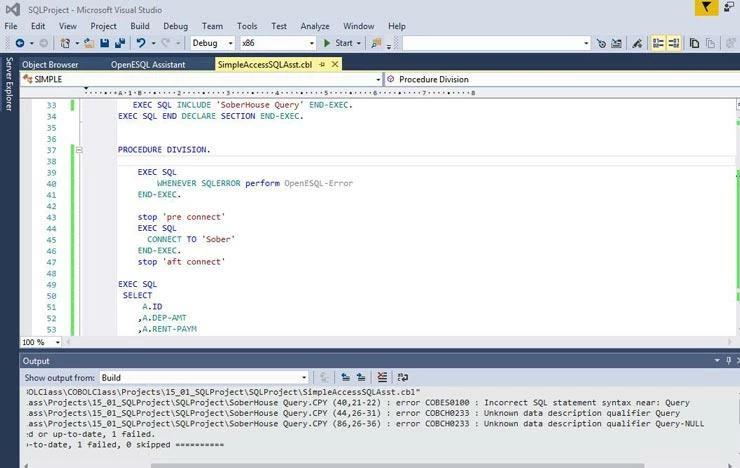Toggle Word Wrap in the Output toolbar
This screenshot has width=740, height=468.
tap(403, 377)
